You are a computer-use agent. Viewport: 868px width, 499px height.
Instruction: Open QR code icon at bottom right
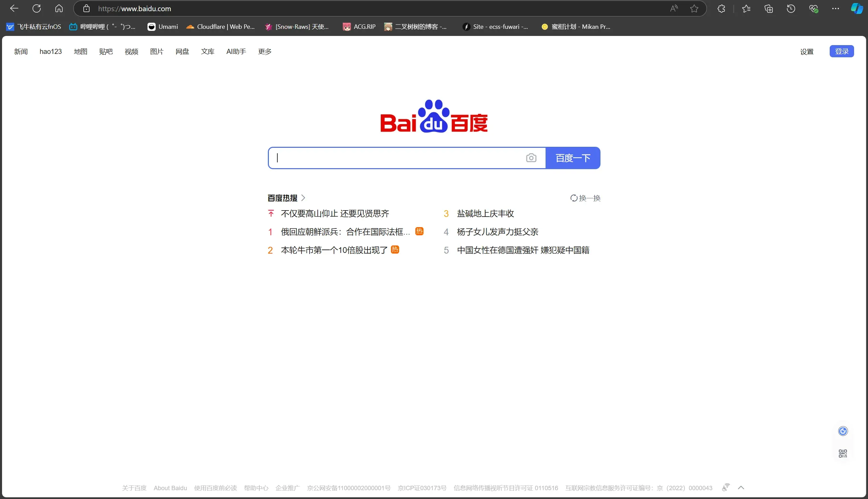(843, 454)
